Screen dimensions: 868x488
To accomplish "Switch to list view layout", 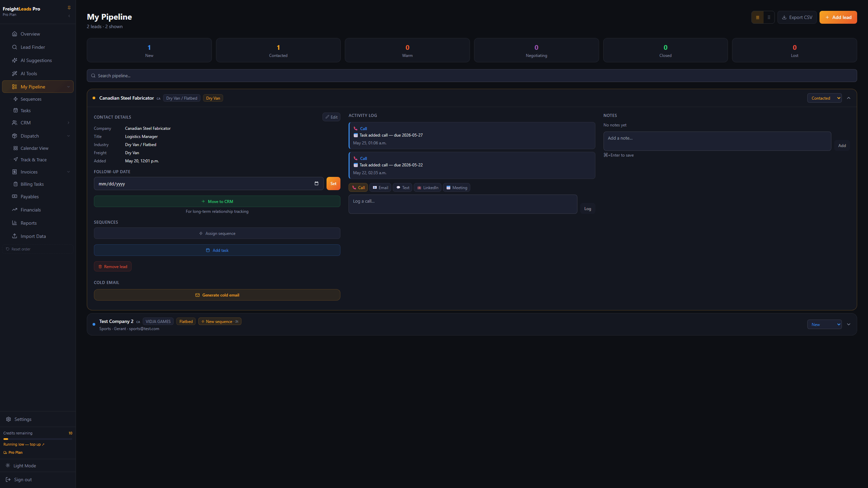I will coord(757,17).
